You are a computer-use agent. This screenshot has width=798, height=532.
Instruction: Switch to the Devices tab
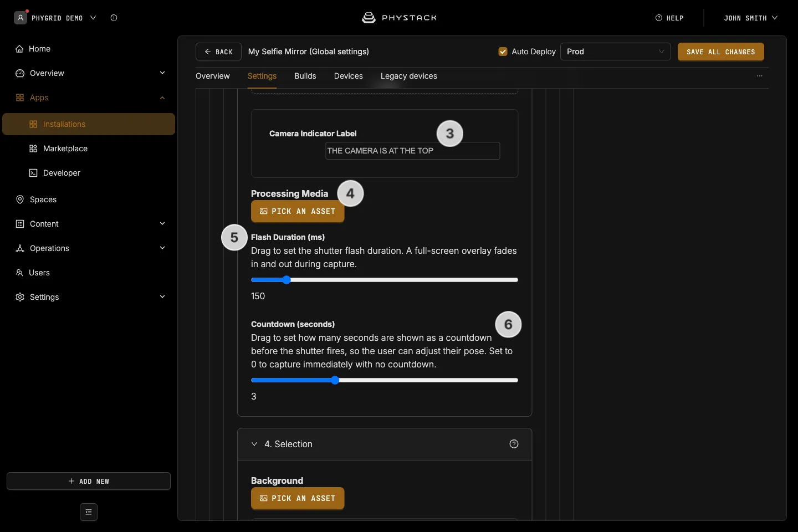(x=349, y=76)
